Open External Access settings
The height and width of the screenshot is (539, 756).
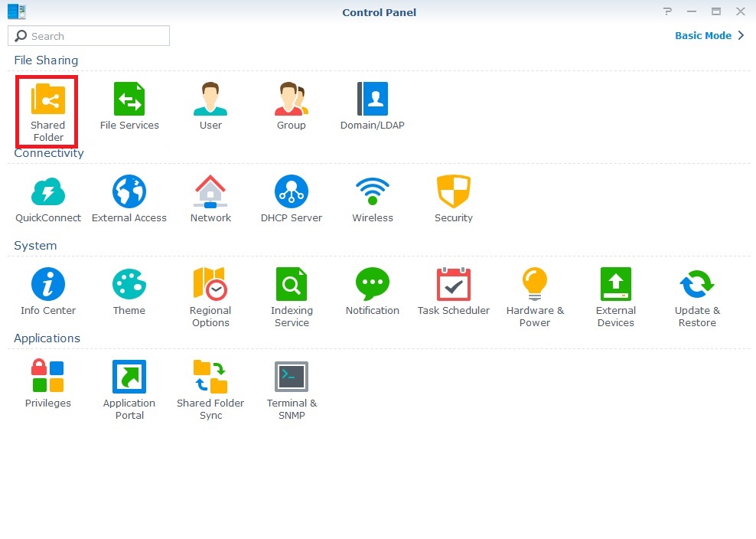(x=129, y=193)
